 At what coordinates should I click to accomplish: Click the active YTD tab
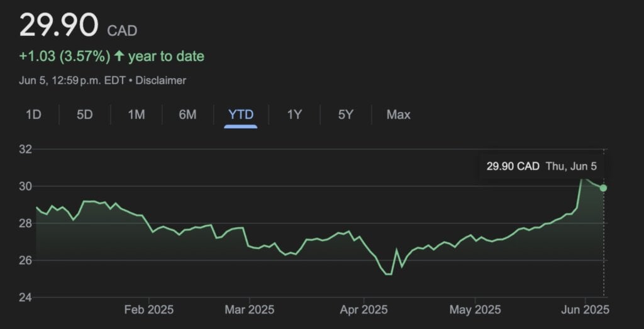241,114
